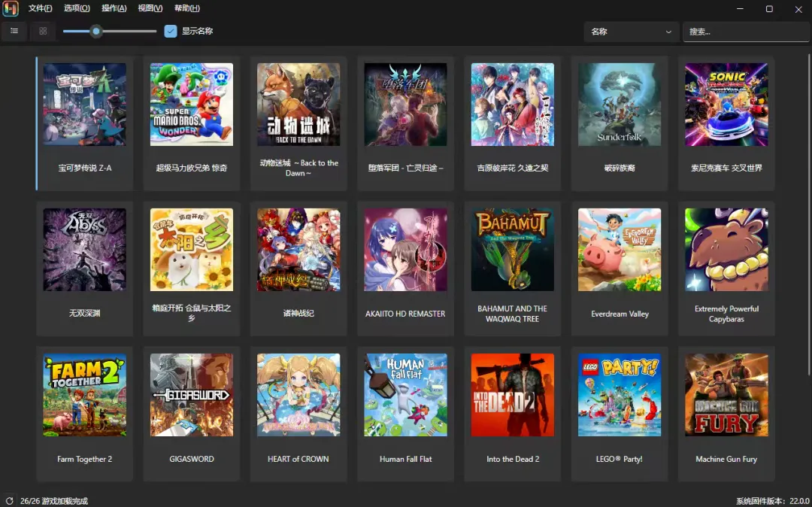Select Sonic Racing CrossWorlds cover

[x=726, y=104]
